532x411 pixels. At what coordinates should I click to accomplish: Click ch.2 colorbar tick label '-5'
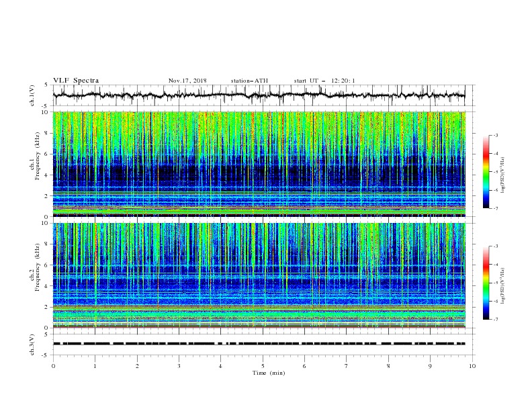495,283
